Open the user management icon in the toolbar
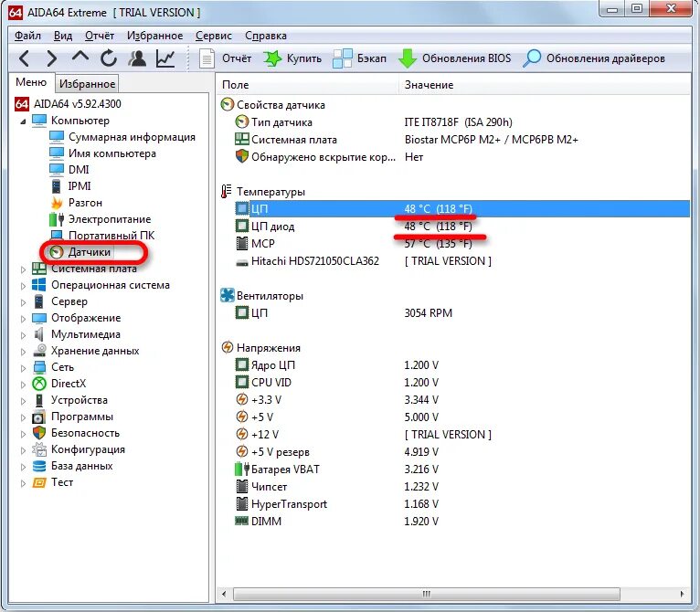 click(x=137, y=58)
